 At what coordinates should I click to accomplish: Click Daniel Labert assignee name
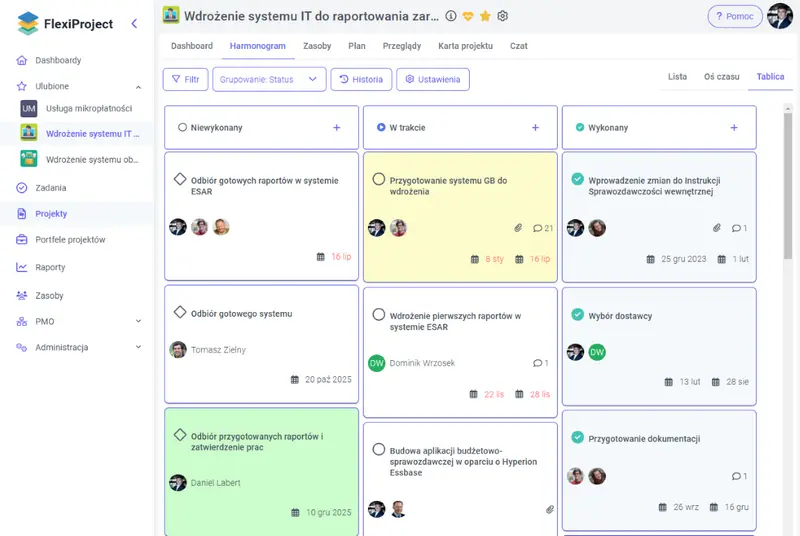coord(215,482)
